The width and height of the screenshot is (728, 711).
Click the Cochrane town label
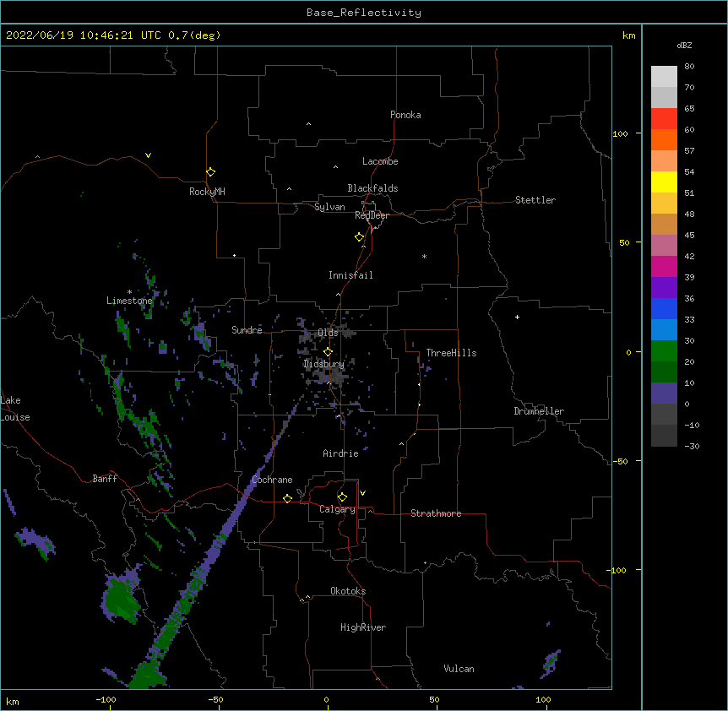272,480
